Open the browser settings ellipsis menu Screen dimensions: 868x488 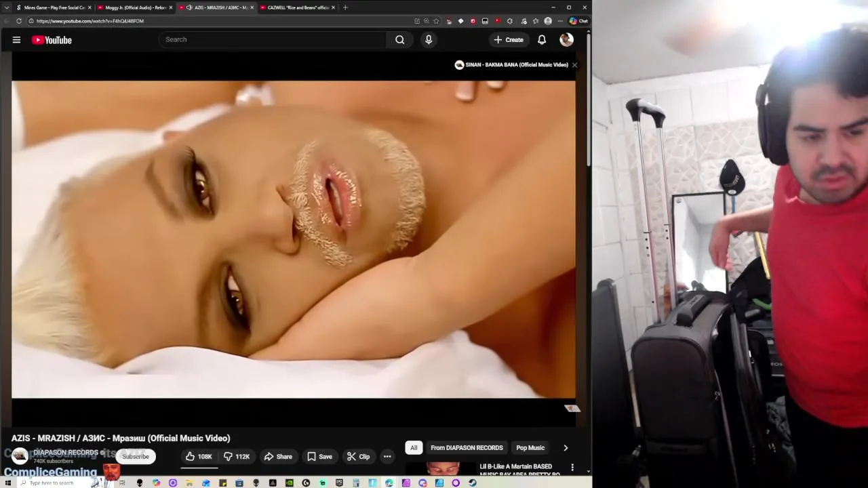[560, 21]
